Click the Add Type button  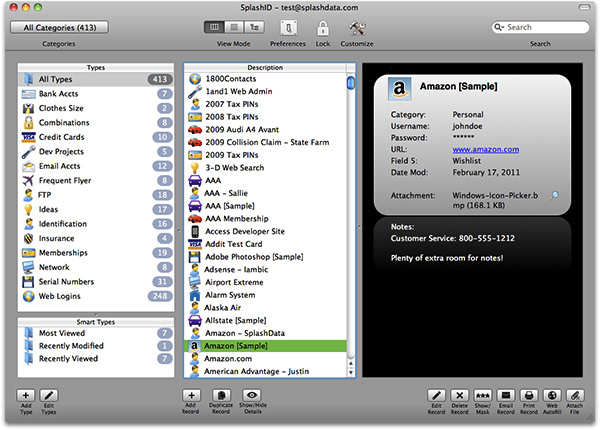click(26, 397)
